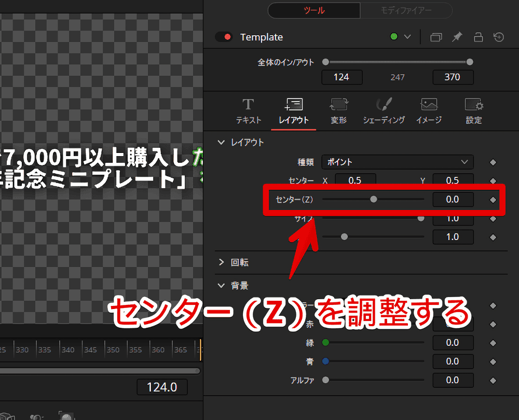Toggle keyframe diamond for 種類
519x420 pixels.
coord(493,162)
